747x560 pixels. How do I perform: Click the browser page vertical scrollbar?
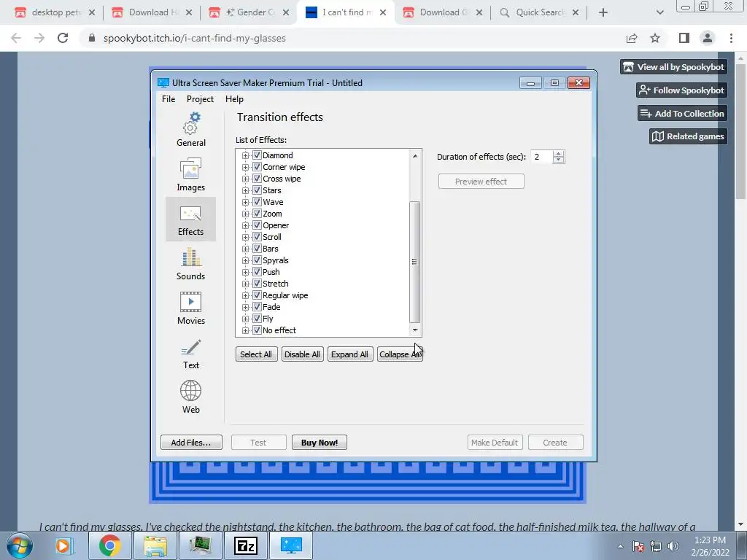tap(741, 131)
